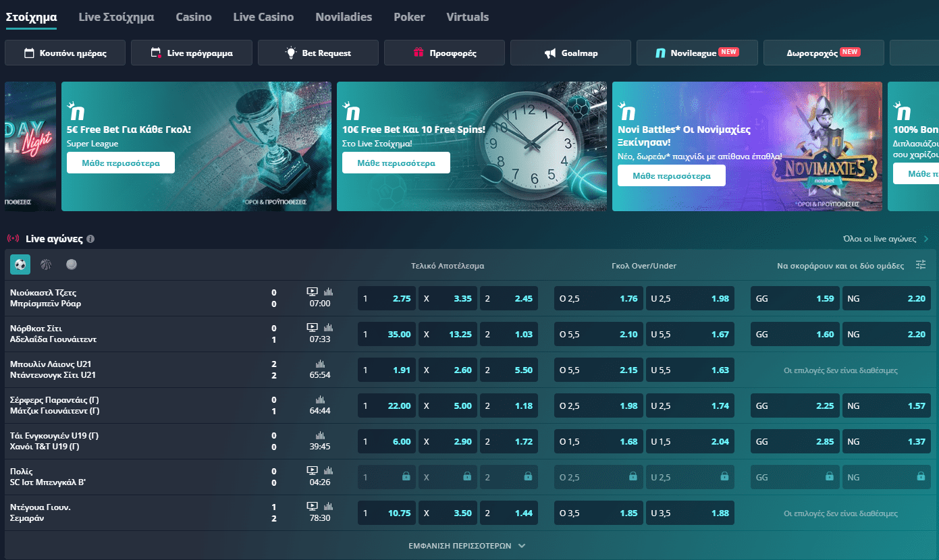The width and height of the screenshot is (939, 560).
Task: Open statistics icon for Σέρφερς Παραντάις match
Action: (320, 399)
